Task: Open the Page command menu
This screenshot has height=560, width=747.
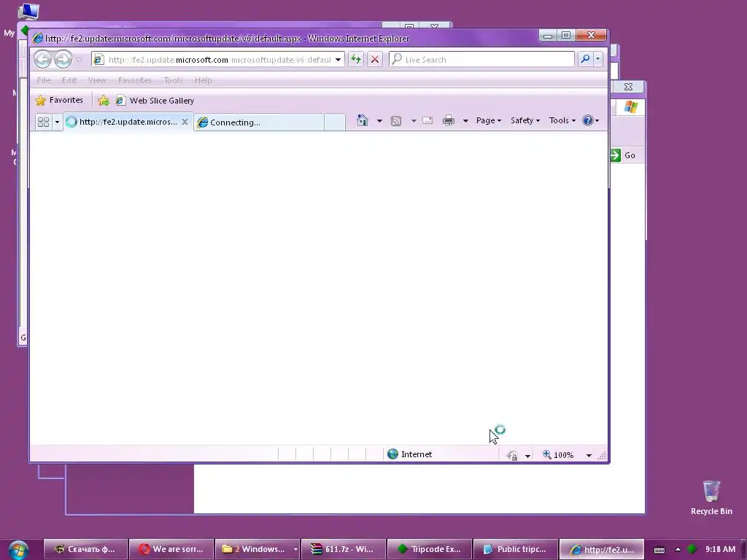Action: [488, 120]
